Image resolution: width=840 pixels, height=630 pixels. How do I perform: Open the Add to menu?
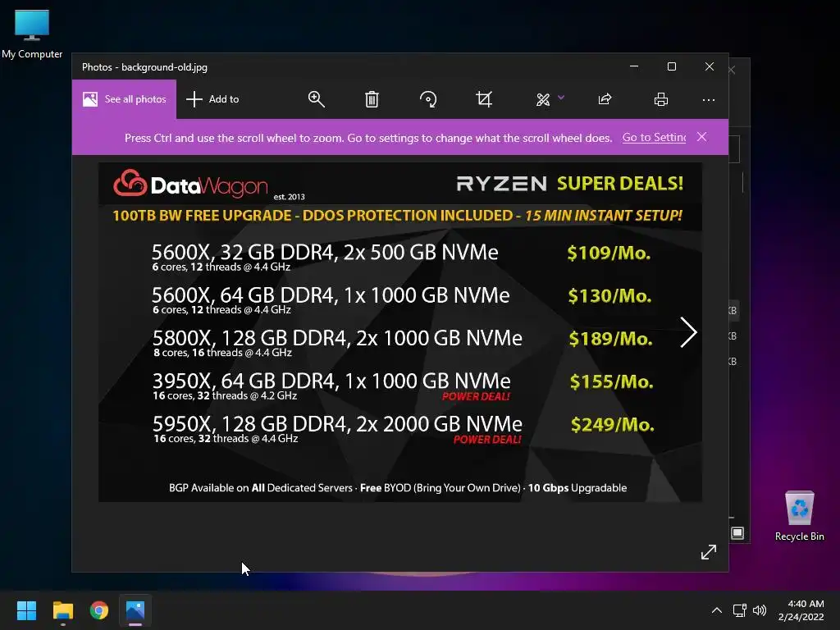click(x=212, y=99)
